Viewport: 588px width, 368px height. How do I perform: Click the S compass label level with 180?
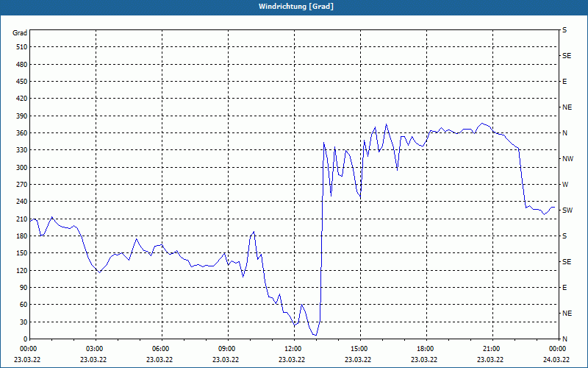click(x=564, y=236)
